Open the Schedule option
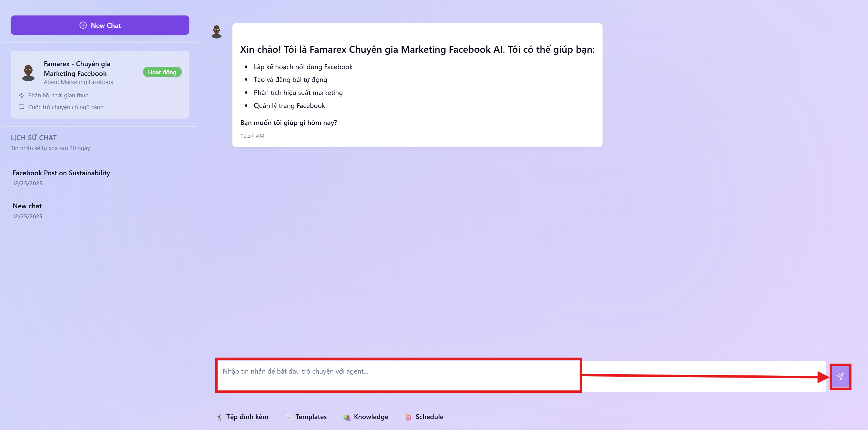This screenshot has width=868, height=430. click(x=424, y=417)
